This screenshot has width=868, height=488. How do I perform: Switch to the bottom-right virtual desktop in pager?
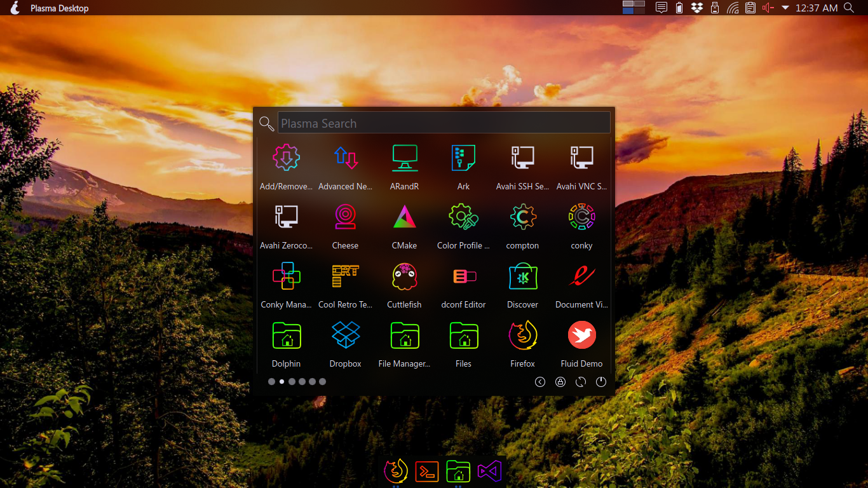(639, 11)
